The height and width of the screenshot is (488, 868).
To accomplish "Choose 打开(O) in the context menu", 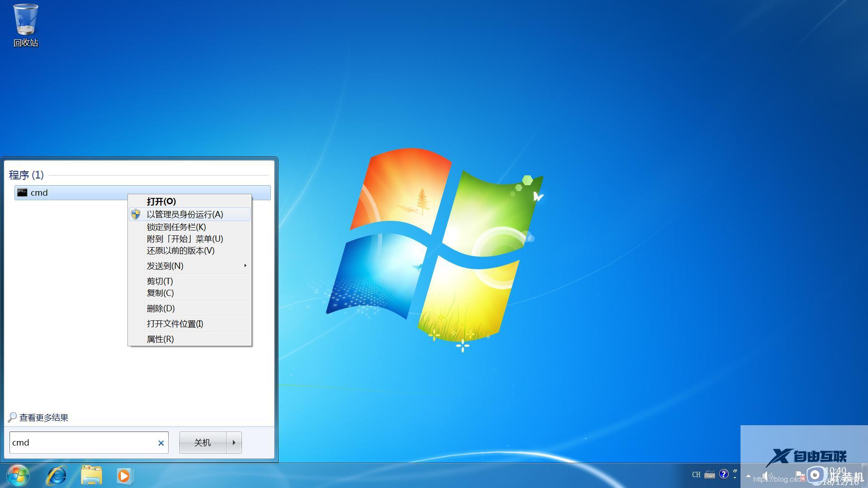I will coord(189,202).
